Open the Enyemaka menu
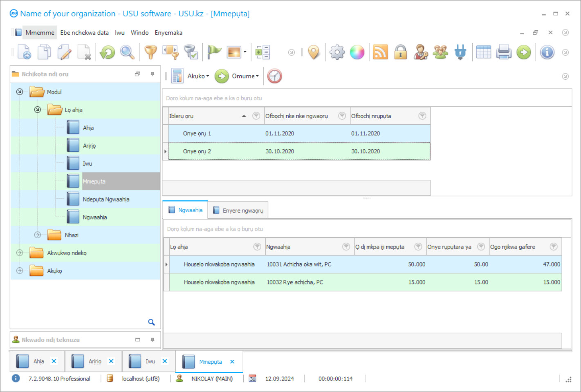Viewport: 581px width, 392px height. click(168, 33)
